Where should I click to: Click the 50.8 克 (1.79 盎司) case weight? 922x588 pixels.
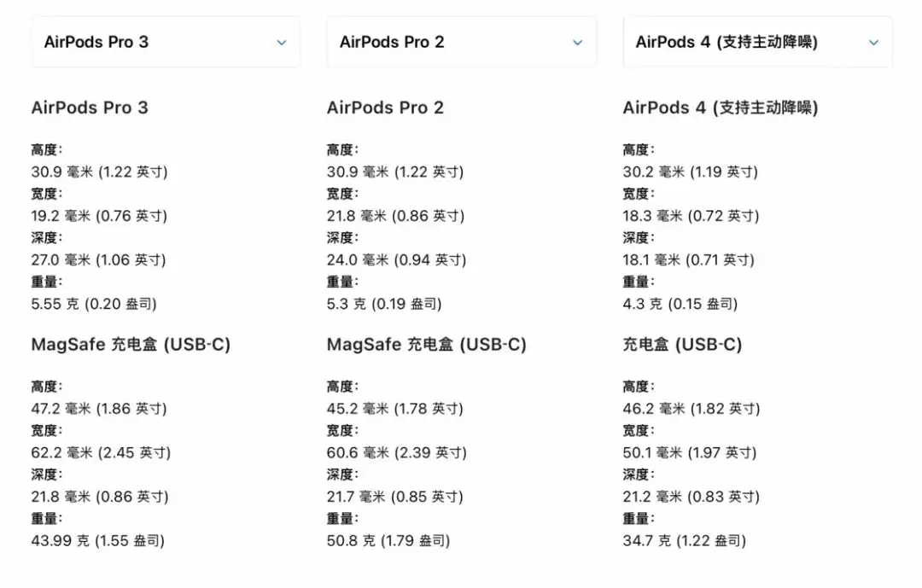pyautogui.click(x=388, y=540)
